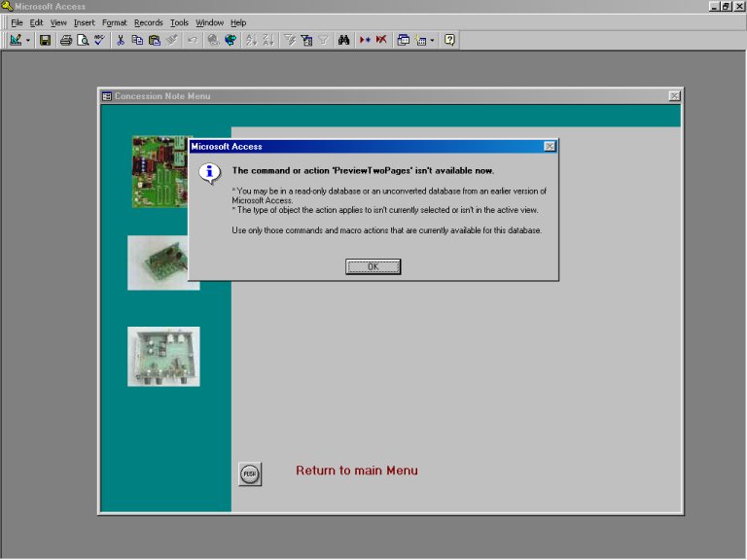This screenshot has width=747, height=560.
Task: Open the View menu
Action: pyautogui.click(x=58, y=22)
